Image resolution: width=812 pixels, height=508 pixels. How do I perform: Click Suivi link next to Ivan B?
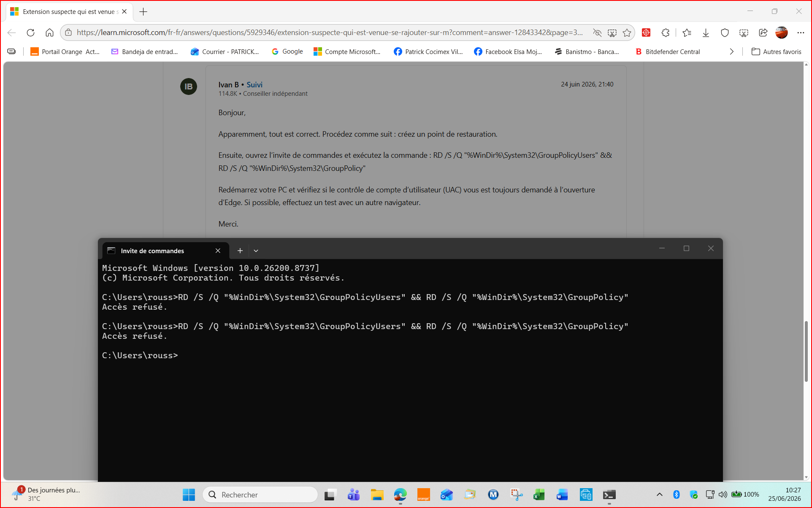click(254, 84)
